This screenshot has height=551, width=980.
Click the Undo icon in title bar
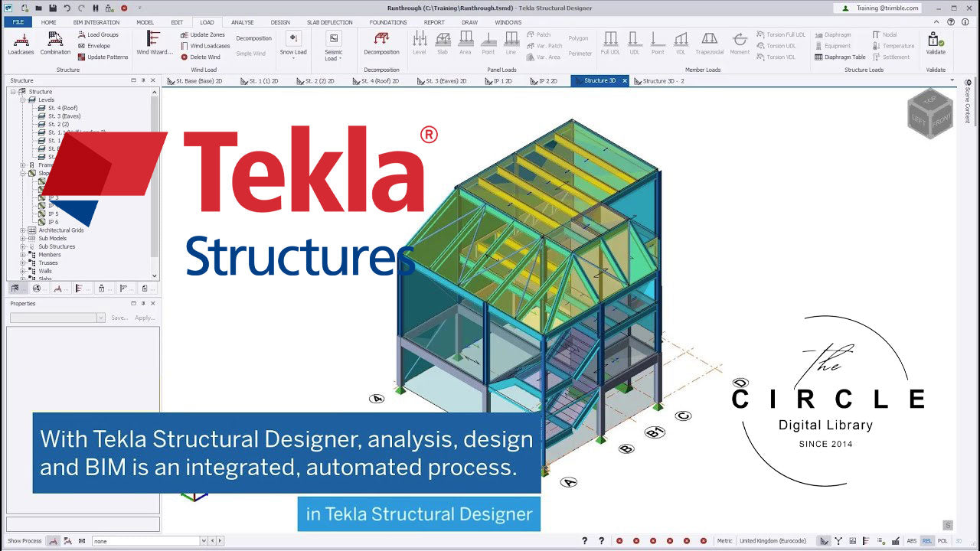click(67, 8)
